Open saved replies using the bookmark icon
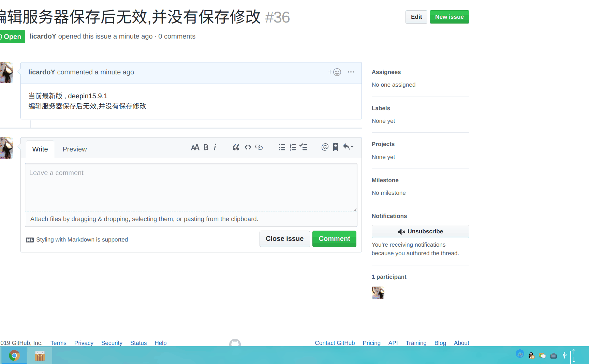Image resolution: width=589 pixels, height=364 pixels. [335, 147]
